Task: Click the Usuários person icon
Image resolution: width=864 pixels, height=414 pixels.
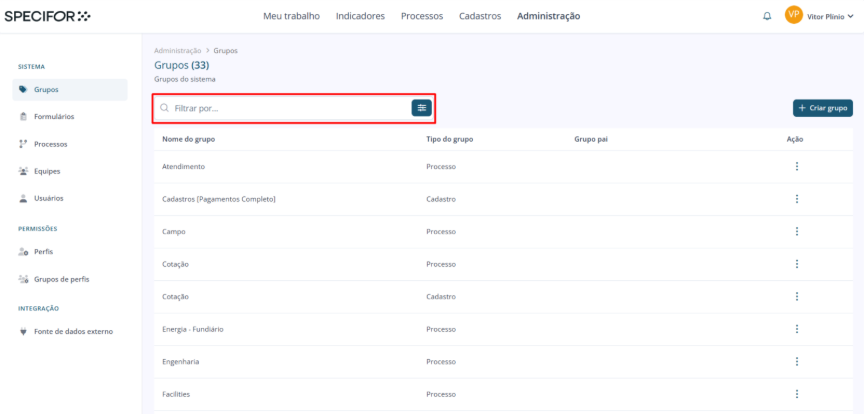Action: tap(23, 198)
